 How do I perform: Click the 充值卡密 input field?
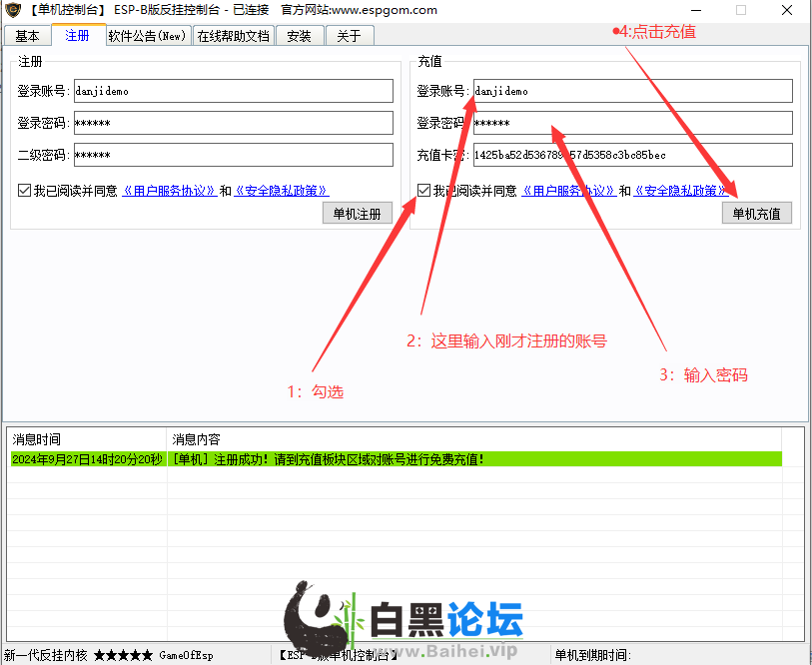pos(633,155)
